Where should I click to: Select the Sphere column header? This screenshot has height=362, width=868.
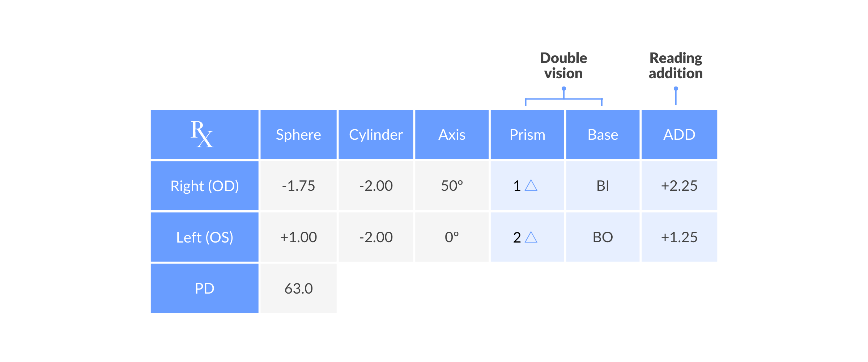[x=298, y=135]
